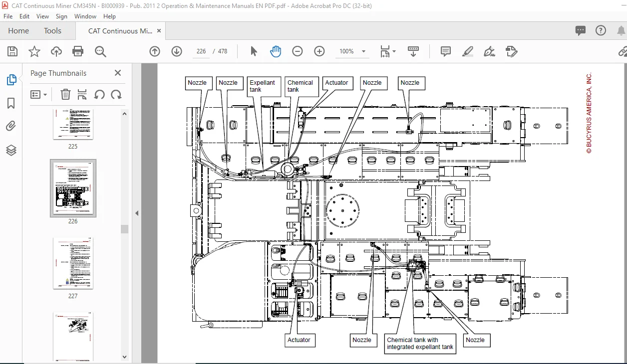Choose the selection arrow tool
Image resolution: width=627 pixels, height=364 pixels.
[x=254, y=51]
